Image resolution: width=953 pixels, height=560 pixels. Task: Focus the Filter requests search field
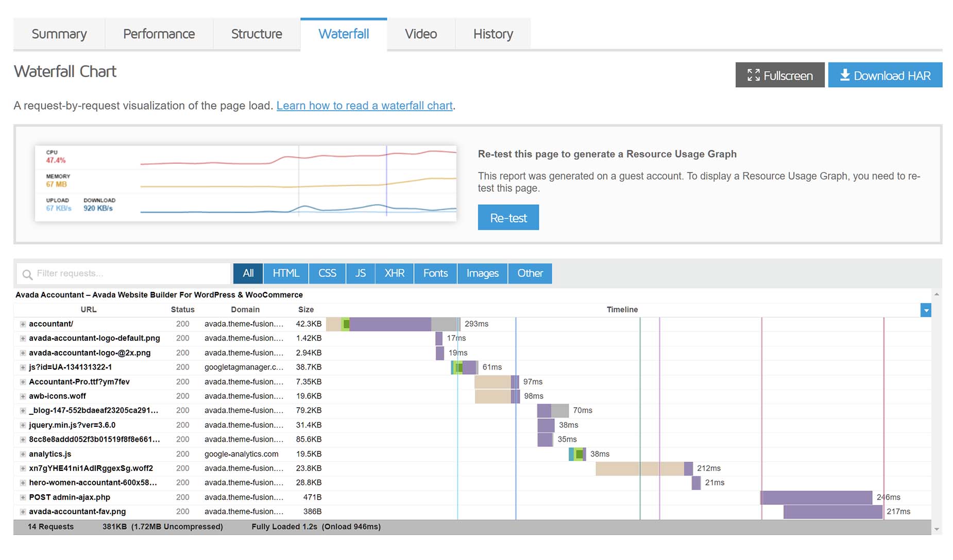click(124, 273)
